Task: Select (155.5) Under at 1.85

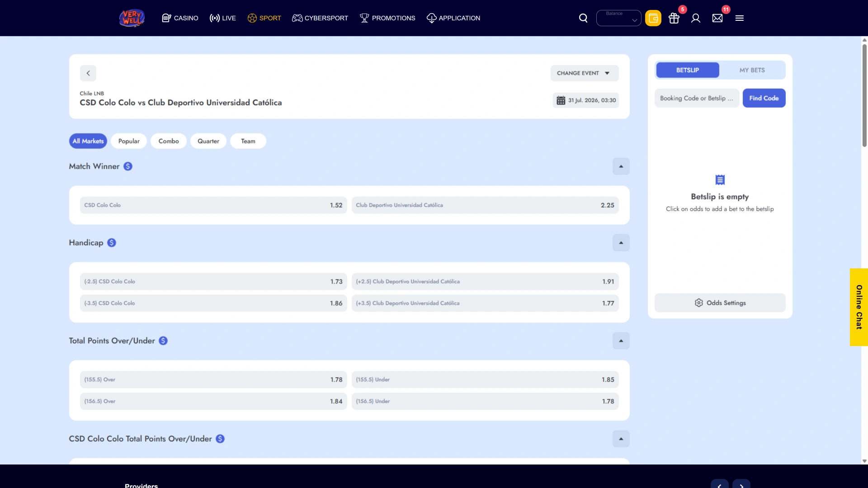Action: (x=485, y=380)
